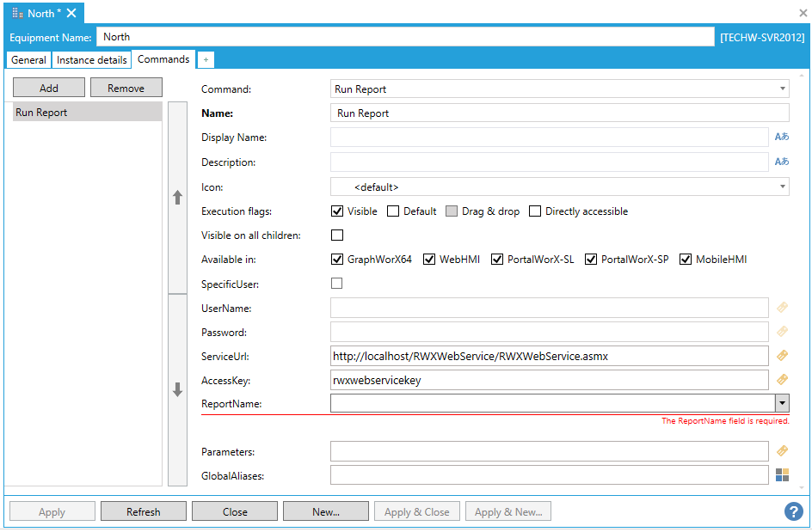Switch to the General tab
Viewport: 812px width, 532px height.
(28, 60)
